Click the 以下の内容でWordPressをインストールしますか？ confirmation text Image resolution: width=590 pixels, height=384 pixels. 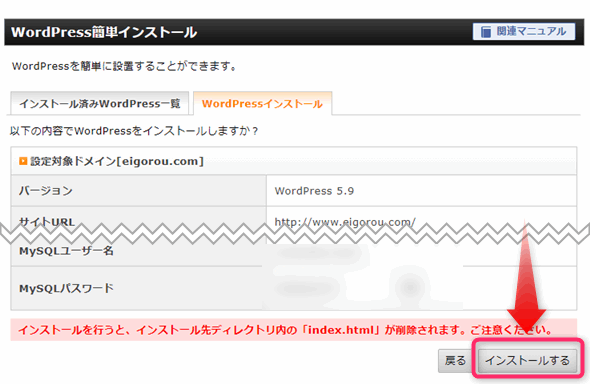[134, 131]
